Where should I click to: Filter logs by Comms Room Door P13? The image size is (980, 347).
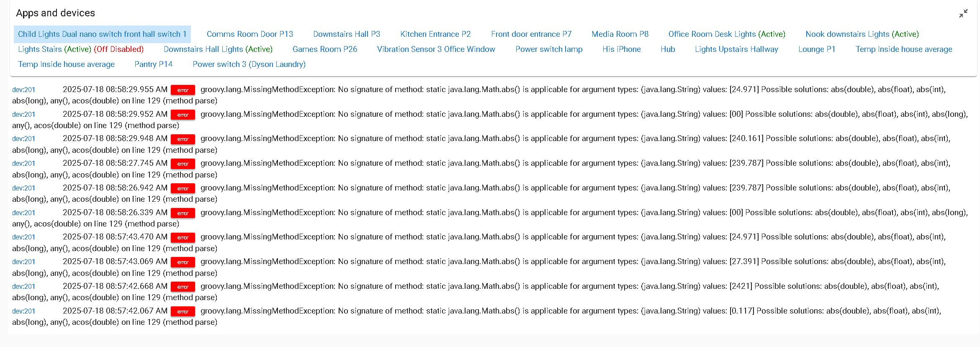click(x=250, y=34)
